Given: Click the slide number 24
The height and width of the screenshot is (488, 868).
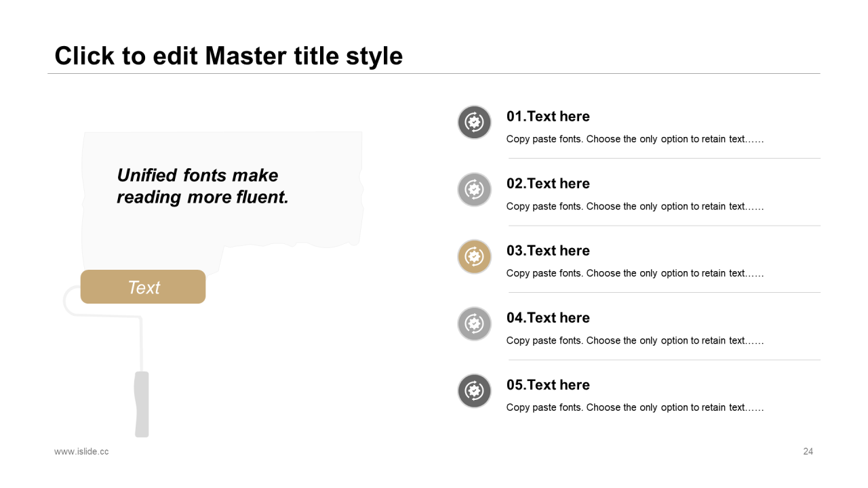Looking at the screenshot, I should [808, 451].
